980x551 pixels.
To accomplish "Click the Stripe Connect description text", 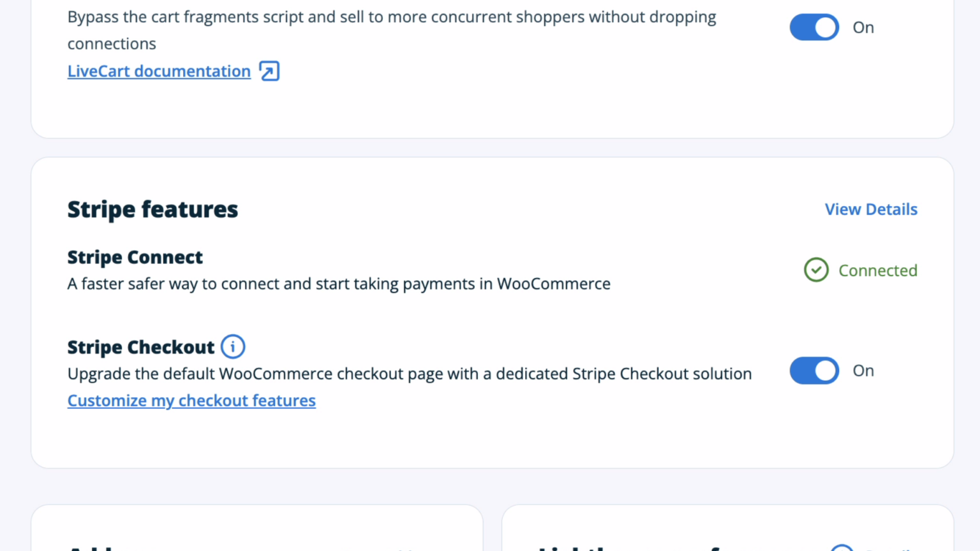I will (339, 284).
